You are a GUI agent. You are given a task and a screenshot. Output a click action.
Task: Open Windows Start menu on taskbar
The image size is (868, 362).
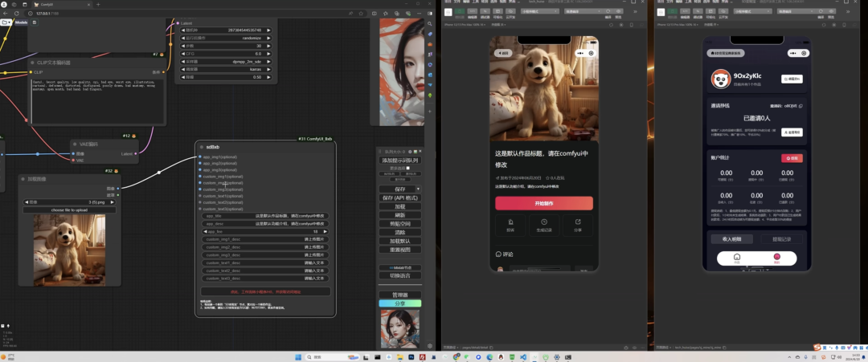(x=298, y=357)
